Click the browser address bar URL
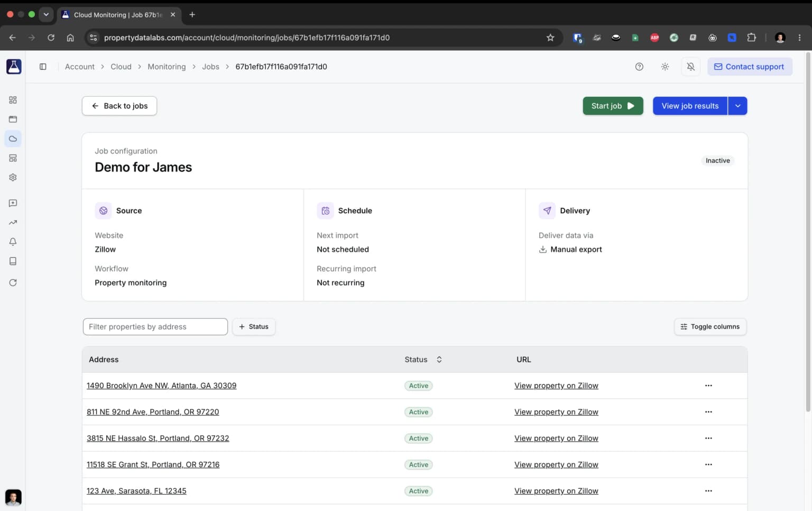This screenshot has height=511, width=812. click(x=247, y=38)
